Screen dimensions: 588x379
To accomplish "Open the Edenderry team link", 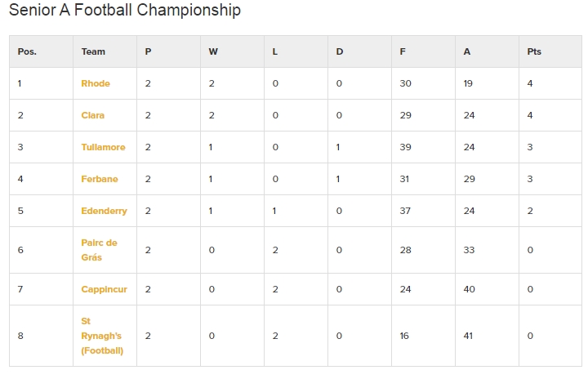I will coord(104,211).
